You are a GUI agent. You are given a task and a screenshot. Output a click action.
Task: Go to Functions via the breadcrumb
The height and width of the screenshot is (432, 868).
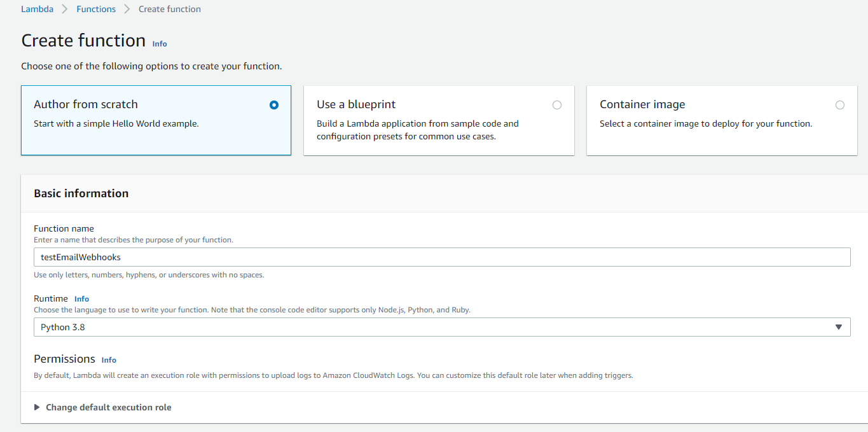(96, 9)
